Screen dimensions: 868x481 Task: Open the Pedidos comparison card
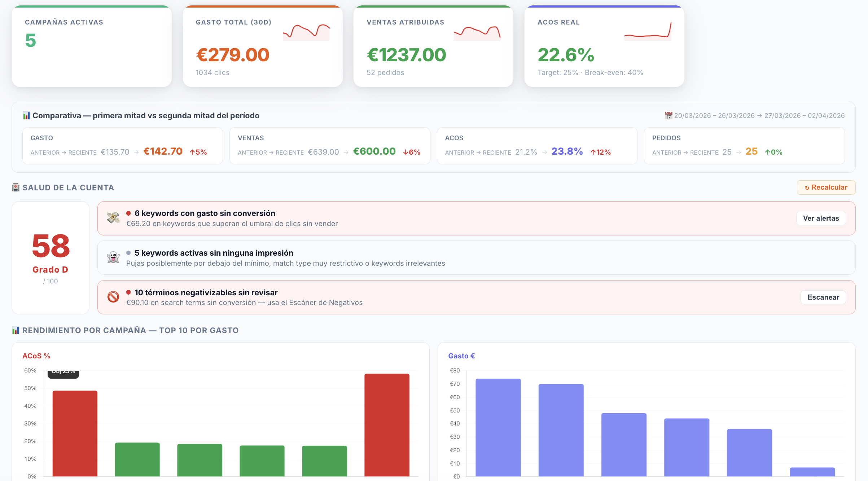(x=744, y=146)
